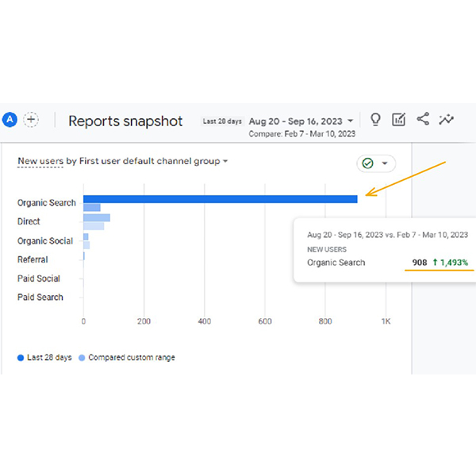Viewport: 476px width, 476px height.
Task: Click the Organic Search dark blue bar
Action: 220,199
